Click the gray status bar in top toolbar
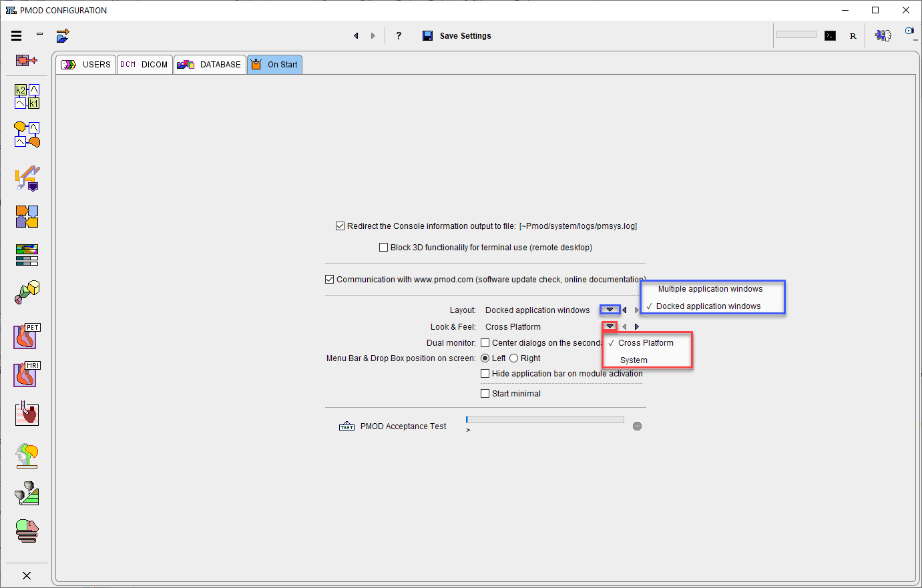The width and height of the screenshot is (922, 588). pyautogui.click(x=796, y=35)
